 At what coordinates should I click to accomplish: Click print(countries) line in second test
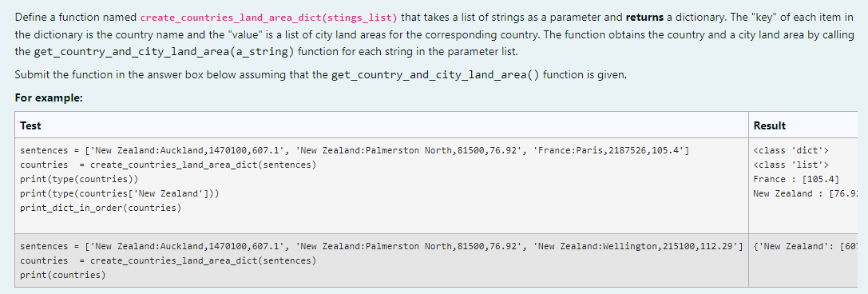coord(62,275)
